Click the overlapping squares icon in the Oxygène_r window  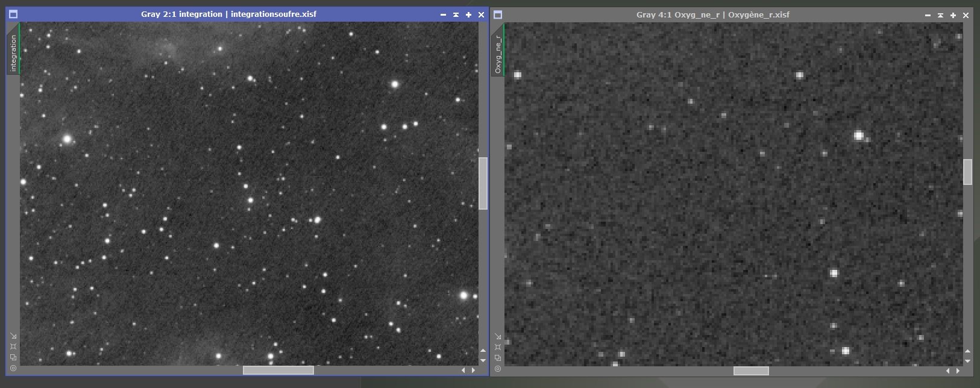click(498, 357)
